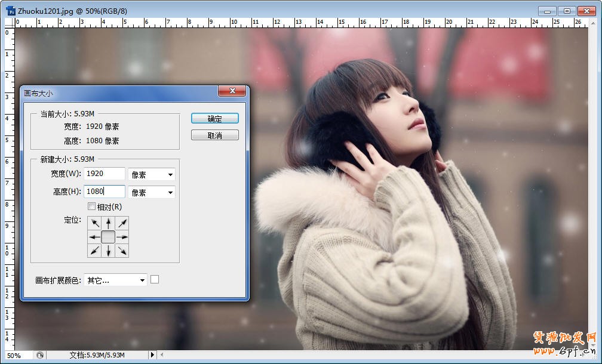Click the center anchor square in 定位 grid
The height and width of the screenshot is (364, 602).
[x=109, y=236]
